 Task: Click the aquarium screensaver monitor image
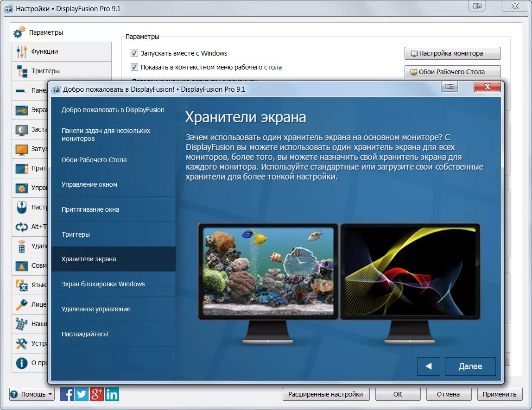pos(268,271)
